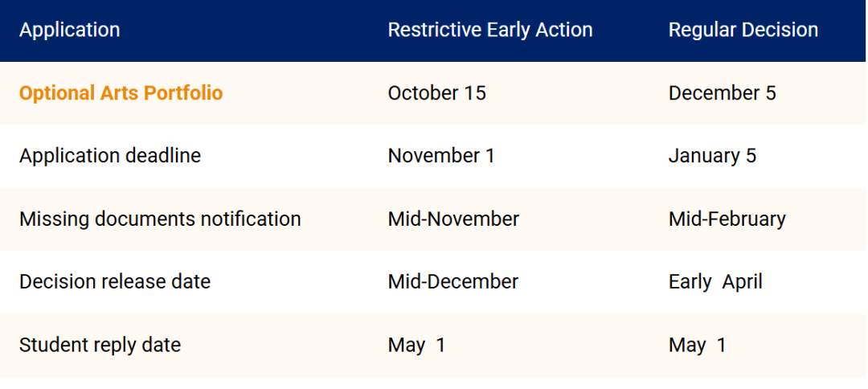
Task: Select the Student reply date label
Action: coord(100,346)
